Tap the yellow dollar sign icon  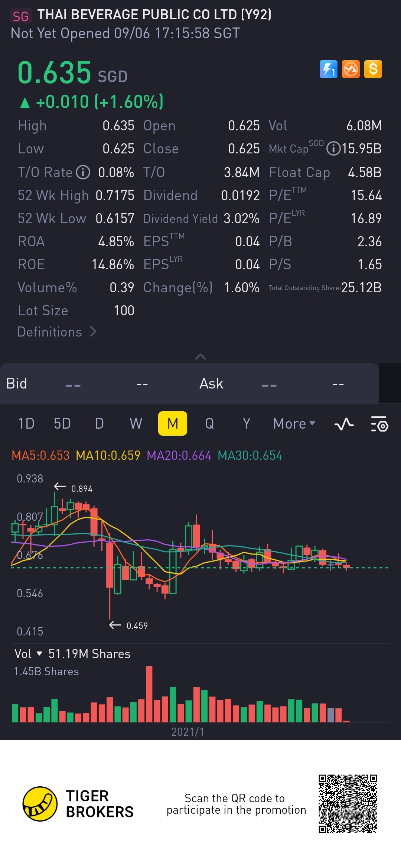pos(373,69)
